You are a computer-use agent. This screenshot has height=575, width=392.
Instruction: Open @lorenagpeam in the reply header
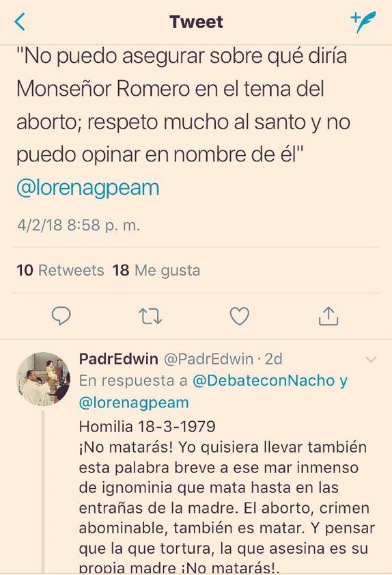[134, 403]
